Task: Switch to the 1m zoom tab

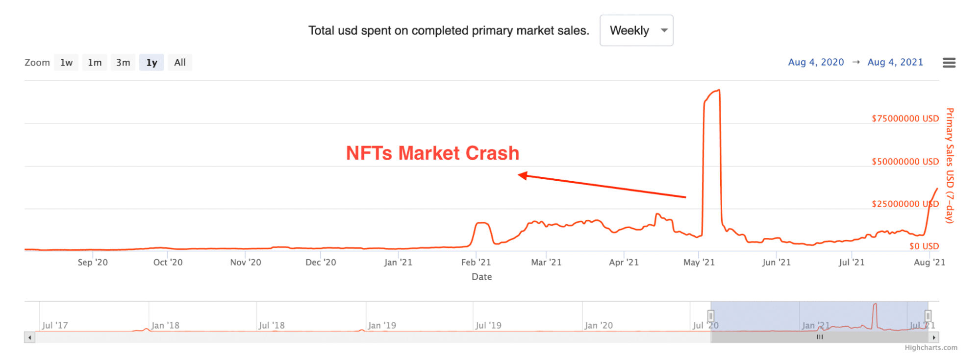Action: click(x=94, y=62)
